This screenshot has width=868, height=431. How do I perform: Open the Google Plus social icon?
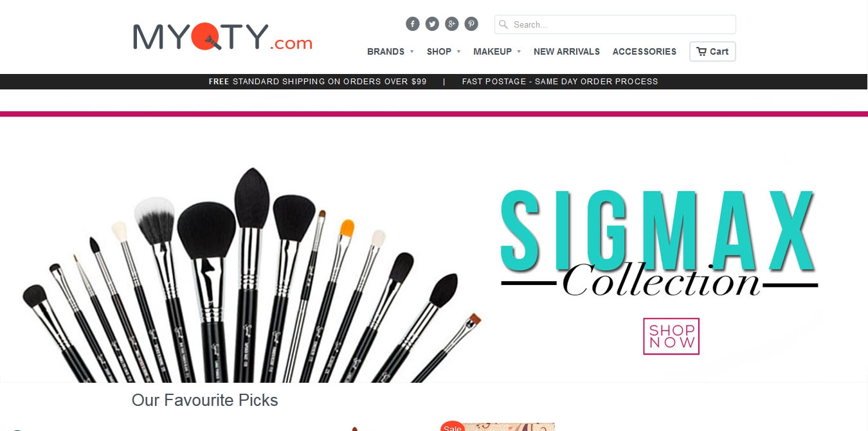coord(452,24)
